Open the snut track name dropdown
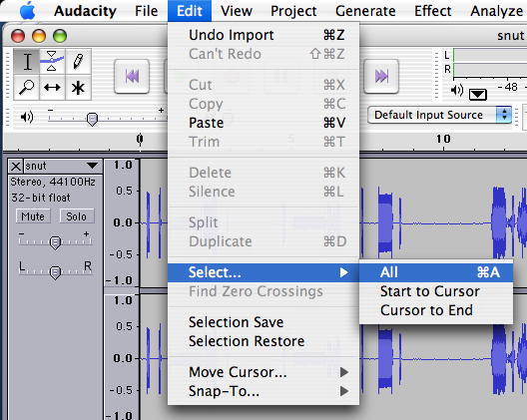 click(x=63, y=166)
